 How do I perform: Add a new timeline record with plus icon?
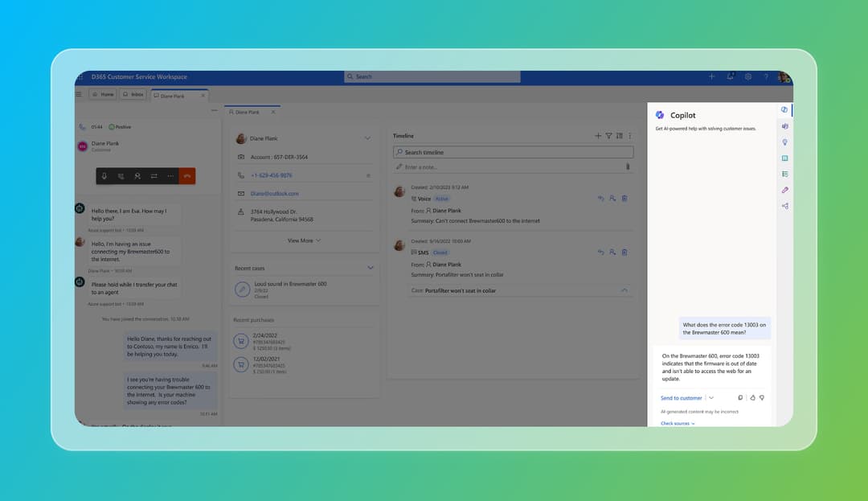pos(598,136)
